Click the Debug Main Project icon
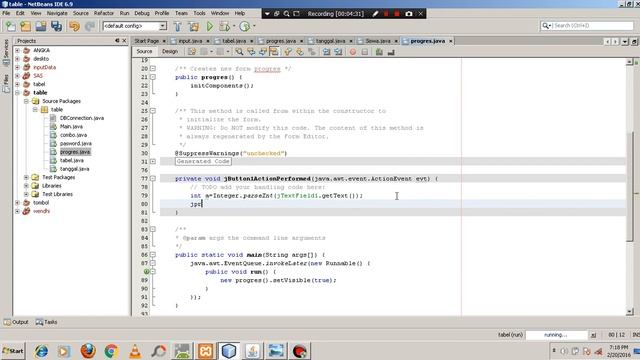 click(x=224, y=27)
